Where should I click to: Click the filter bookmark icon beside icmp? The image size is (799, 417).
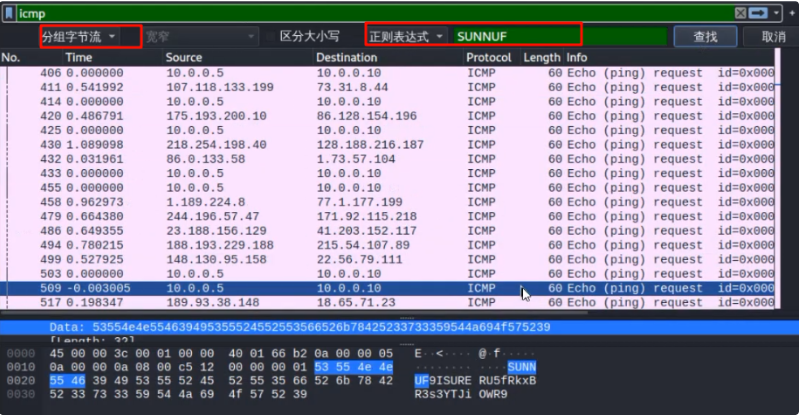coord(9,13)
